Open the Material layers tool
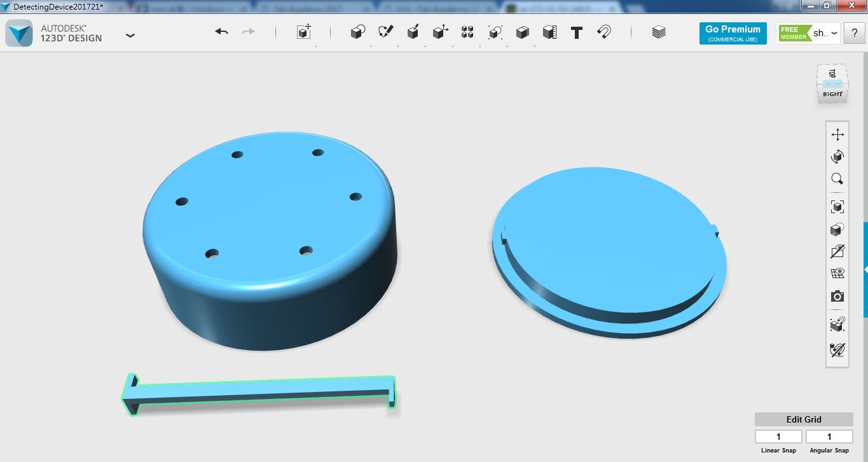This screenshot has width=868, height=462. [x=659, y=32]
